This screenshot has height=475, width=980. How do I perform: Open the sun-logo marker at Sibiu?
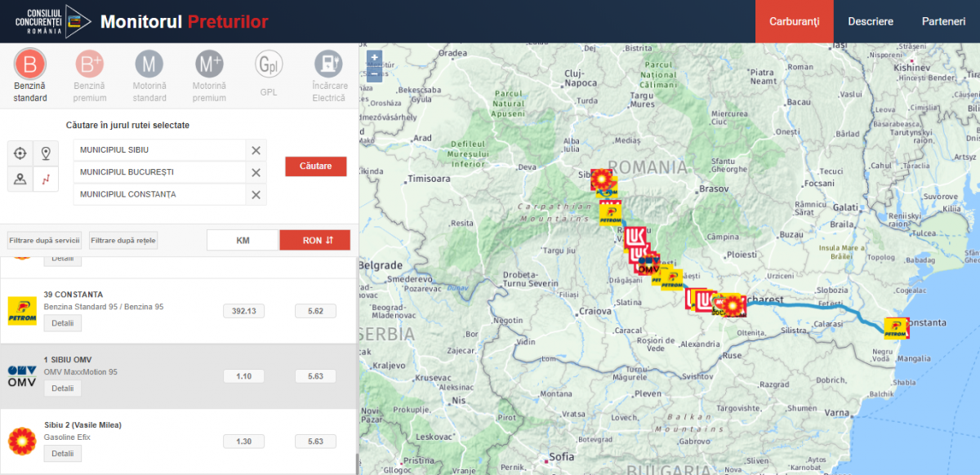coord(603,180)
